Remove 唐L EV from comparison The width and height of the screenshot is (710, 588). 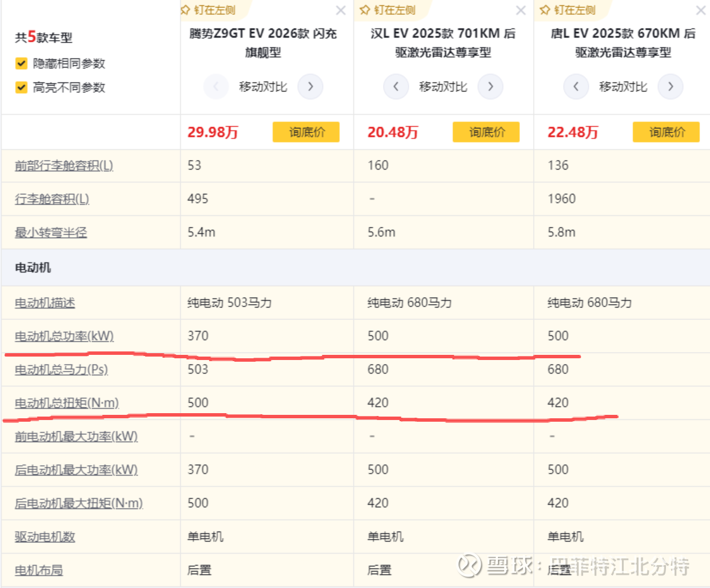coord(701,10)
